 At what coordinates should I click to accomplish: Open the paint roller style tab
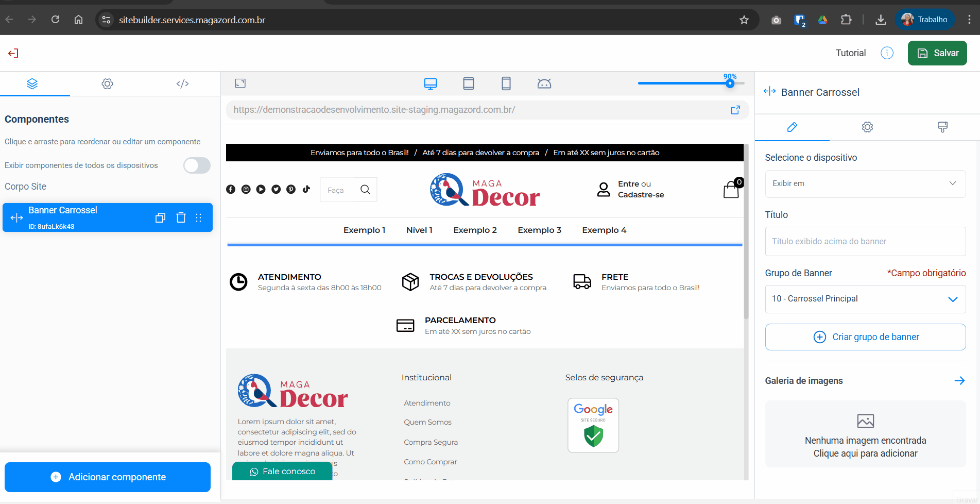942,127
